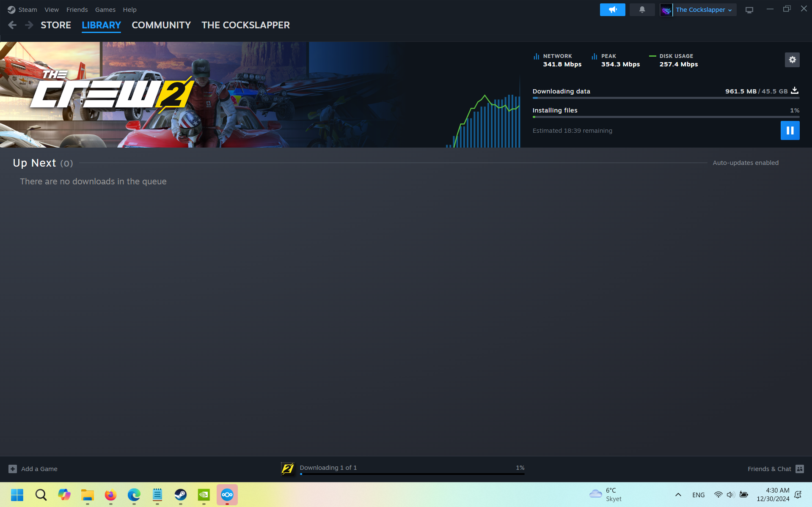Open File Explorer from the taskbar
This screenshot has width=812, height=507.
(x=88, y=495)
